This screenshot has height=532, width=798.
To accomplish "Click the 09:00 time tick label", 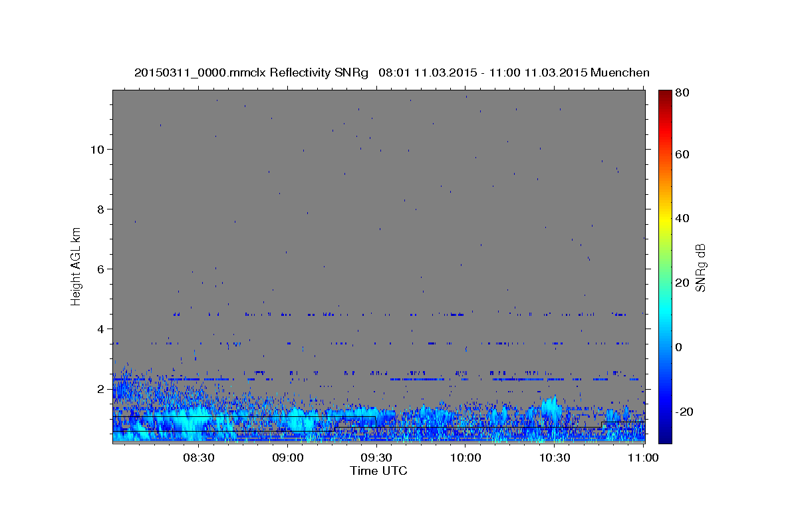I will 288,458.
